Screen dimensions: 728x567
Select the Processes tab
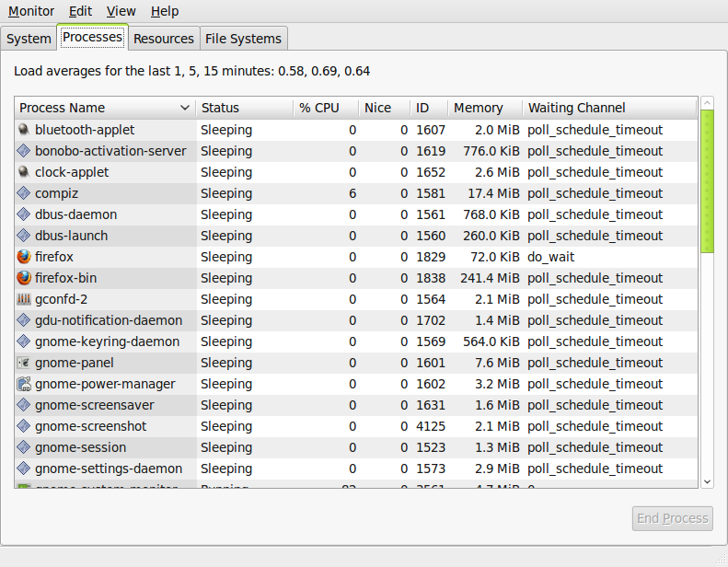tap(92, 37)
